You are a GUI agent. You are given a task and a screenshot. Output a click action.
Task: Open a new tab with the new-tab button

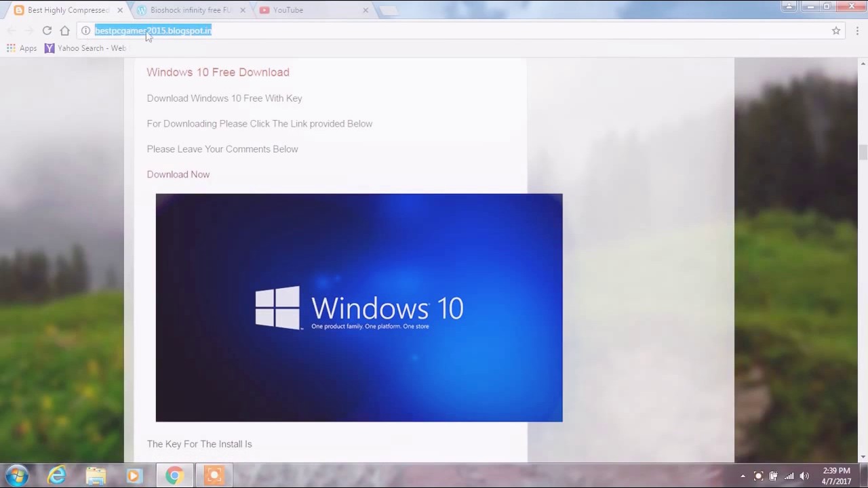click(388, 10)
